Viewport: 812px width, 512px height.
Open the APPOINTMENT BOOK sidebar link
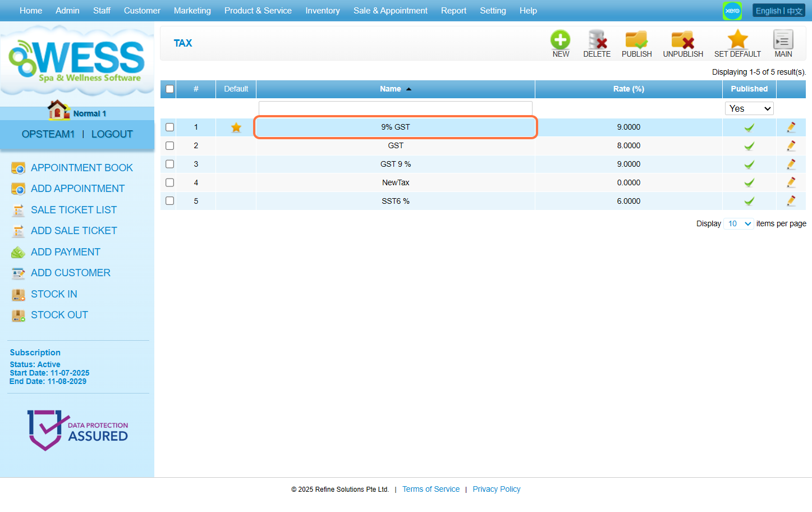pyautogui.click(x=81, y=168)
